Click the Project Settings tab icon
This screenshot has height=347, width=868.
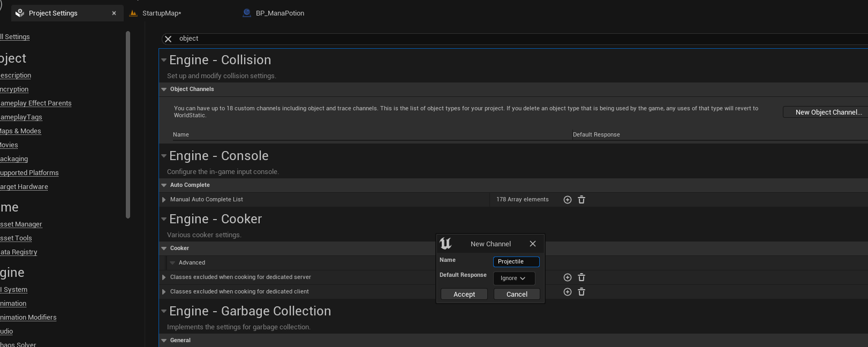20,13
